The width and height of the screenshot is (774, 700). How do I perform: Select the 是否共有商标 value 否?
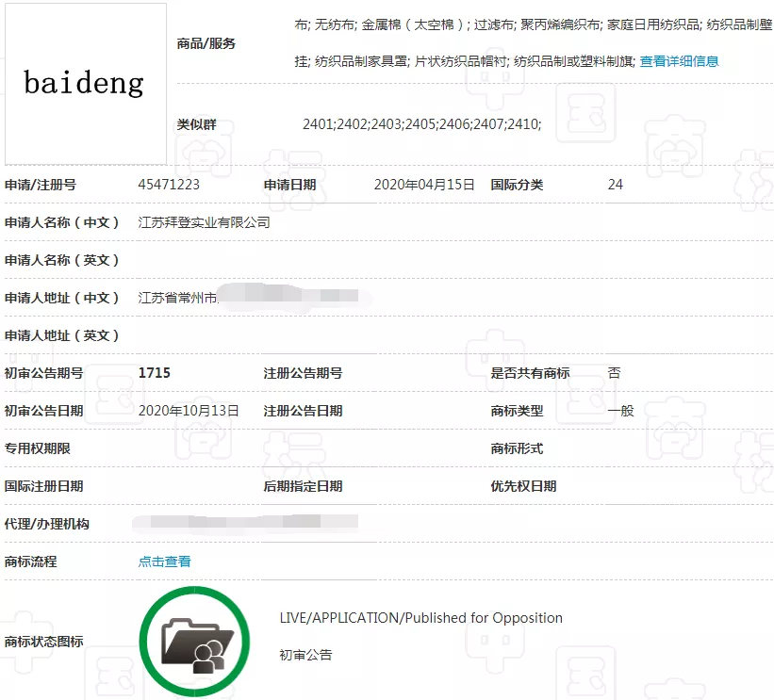click(x=614, y=372)
